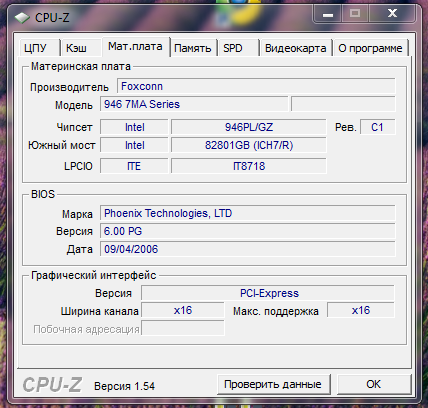
Task: Click the Модель label
Action: click(74, 105)
